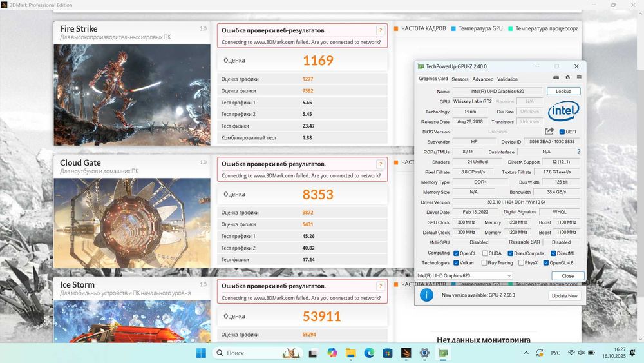This screenshot has height=363, width=644.
Task: Click Fire Strike score 1169
Action: click(x=318, y=61)
